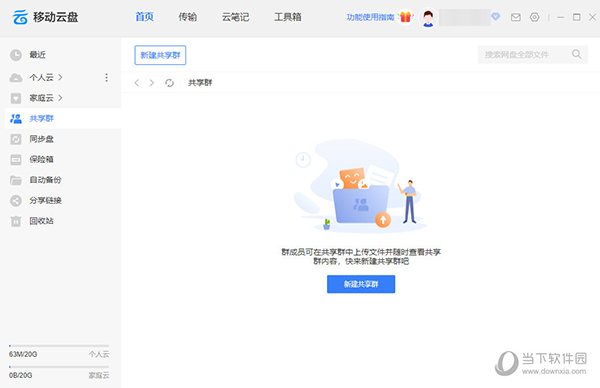Click the 家庭云 label at sidebar bottom

pyautogui.click(x=99, y=375)
